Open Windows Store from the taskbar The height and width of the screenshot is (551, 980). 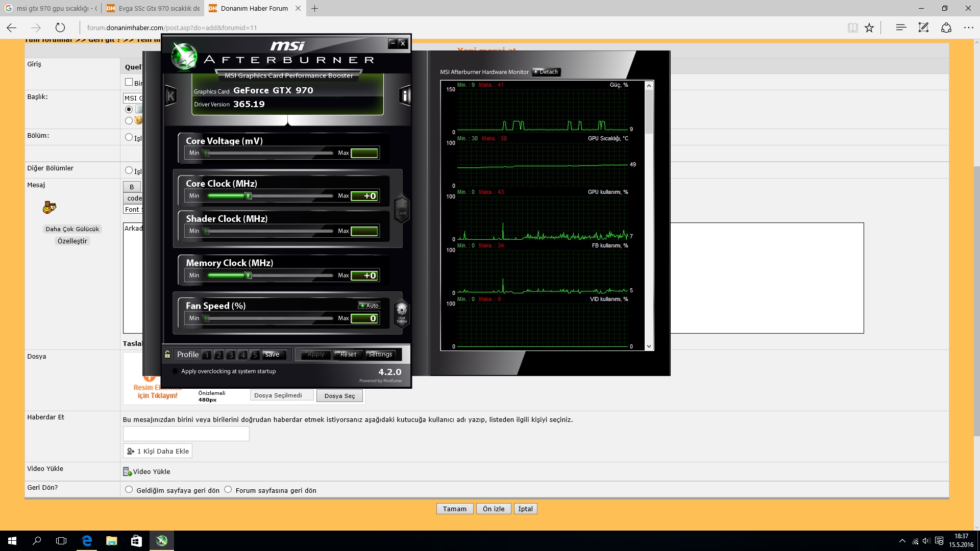coord(136,541)
